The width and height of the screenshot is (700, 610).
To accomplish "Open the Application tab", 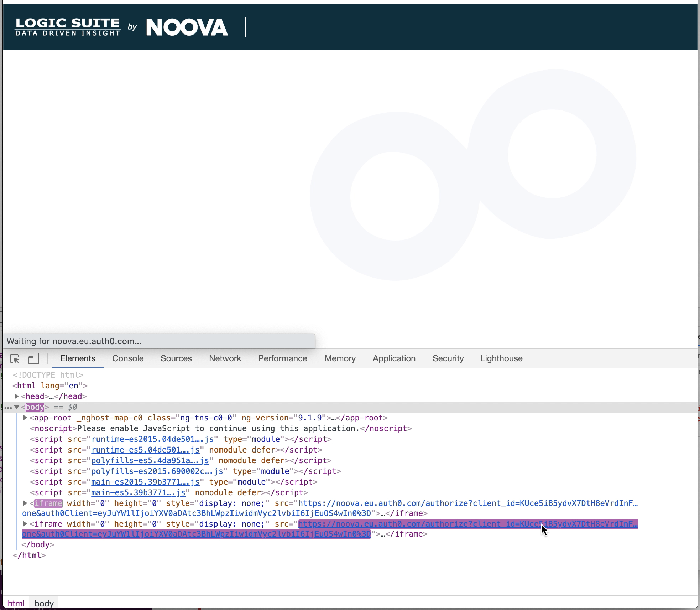I will tap(394, 358).
